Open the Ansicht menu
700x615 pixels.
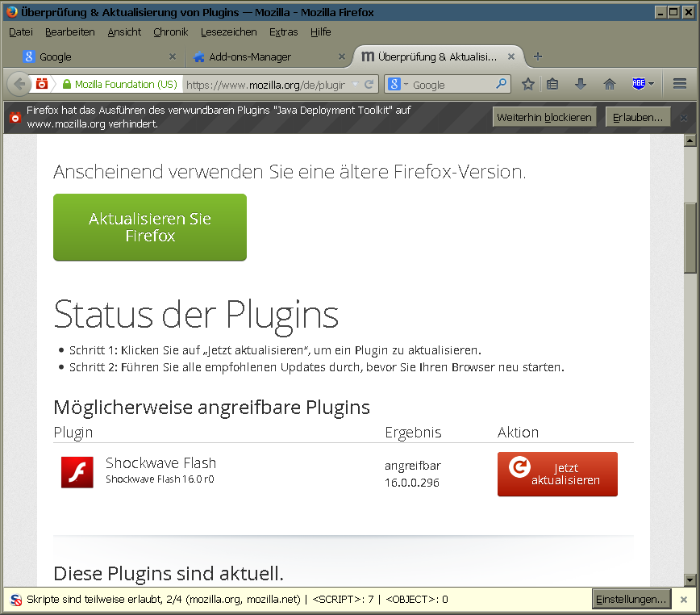coord(124,32)
